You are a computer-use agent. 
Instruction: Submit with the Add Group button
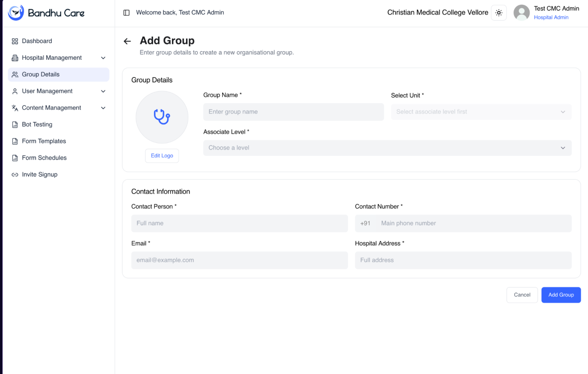click(x=561, y=295)
